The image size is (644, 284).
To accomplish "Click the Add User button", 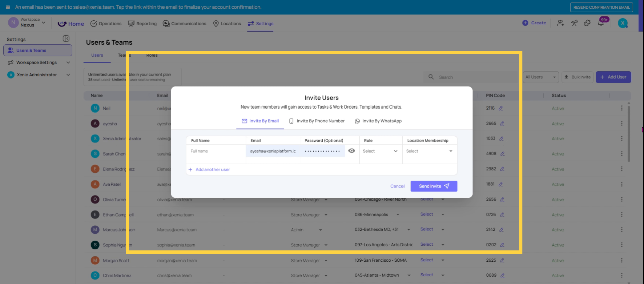I will pyautogui.click(x=613, y=77).
